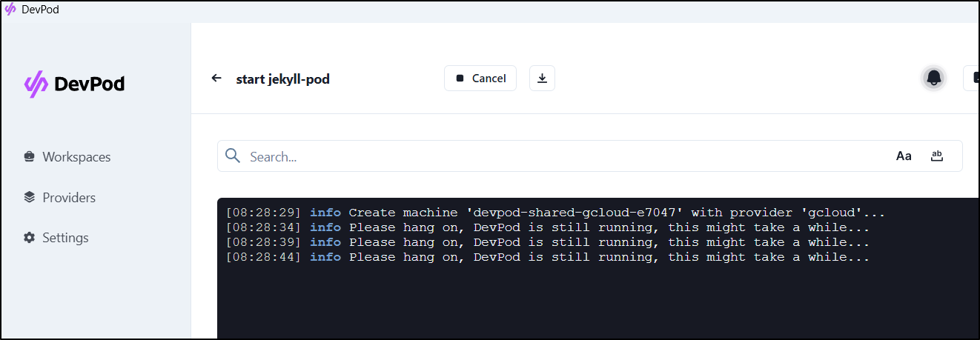The height and width of the screenshot is (340, 980).
Task: Click the purple DevPod logo in the sidebar
Action: (x=36, y=84)
